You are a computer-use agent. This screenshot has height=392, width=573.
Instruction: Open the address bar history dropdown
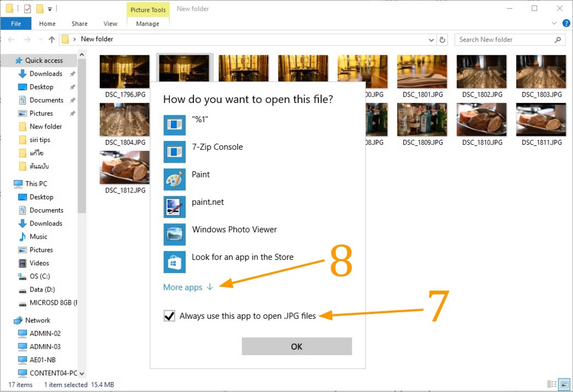pyautogui.click(x=431, y=40)
